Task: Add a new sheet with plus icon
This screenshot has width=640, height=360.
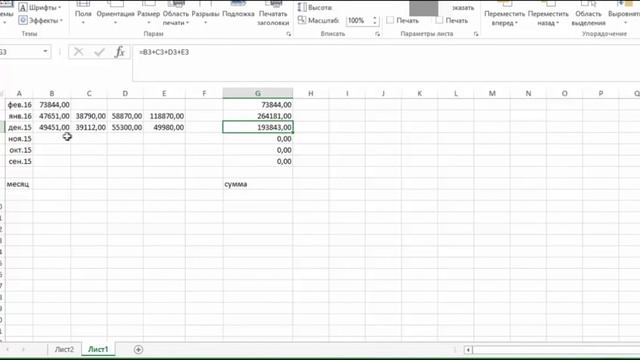Action: coord(138,349)
